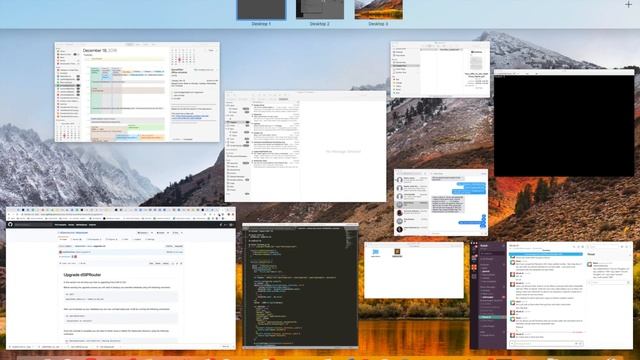This screenshot has height=360, width=640.
Task: Click 'No Message Selected' pane in Mail window
Action: pyautogui.click(x=343, y=151)
